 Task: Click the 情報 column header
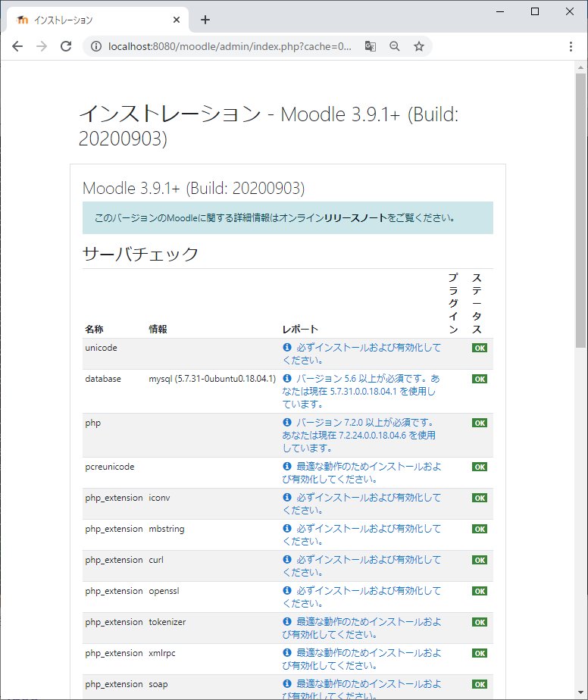158,329
